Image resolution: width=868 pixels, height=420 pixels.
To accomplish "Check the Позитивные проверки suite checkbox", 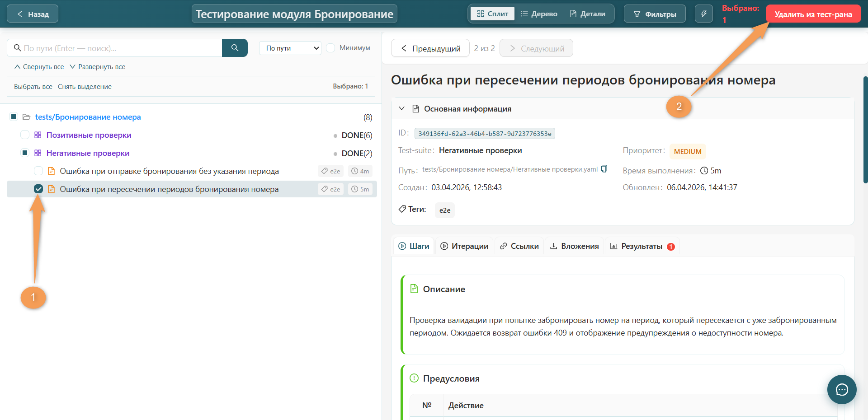I will pos(25,135).
